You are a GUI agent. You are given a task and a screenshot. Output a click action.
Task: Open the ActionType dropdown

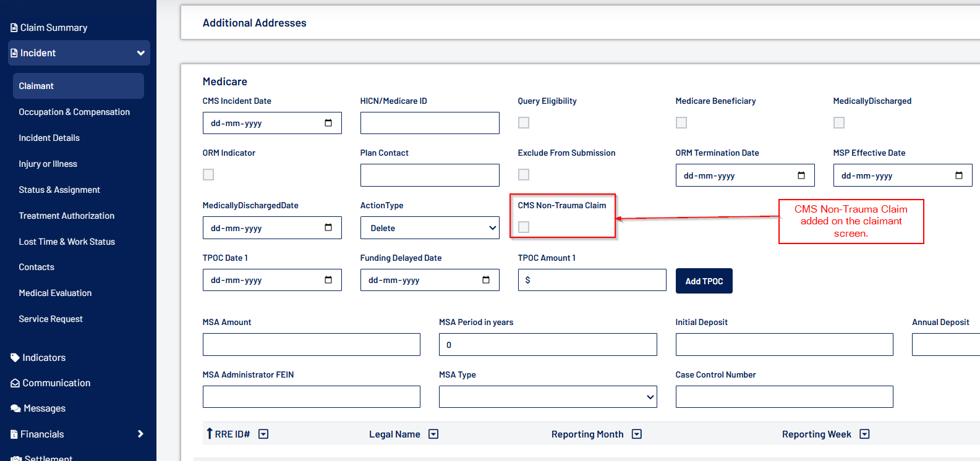[430, 228]
